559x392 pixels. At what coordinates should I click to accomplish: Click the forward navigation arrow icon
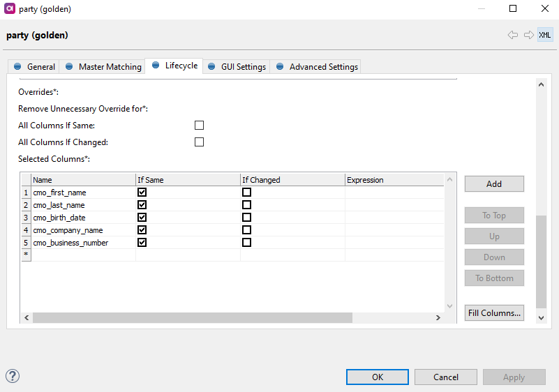tap(528, 35)
